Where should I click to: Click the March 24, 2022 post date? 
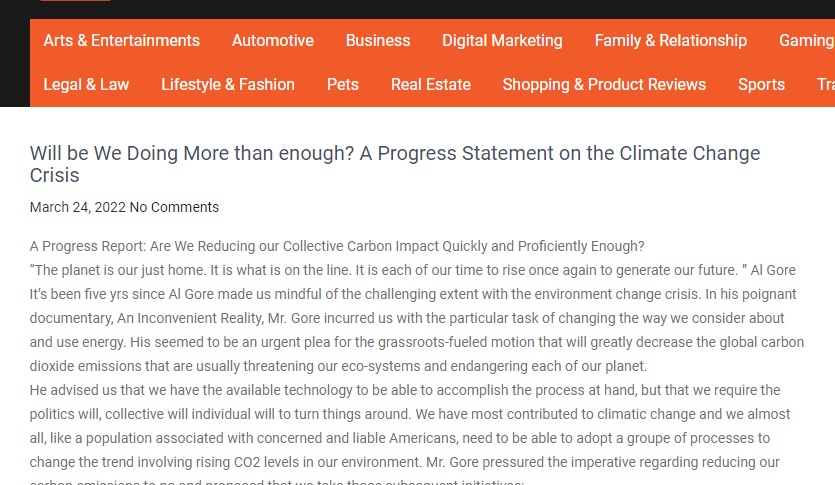point(78,207)
